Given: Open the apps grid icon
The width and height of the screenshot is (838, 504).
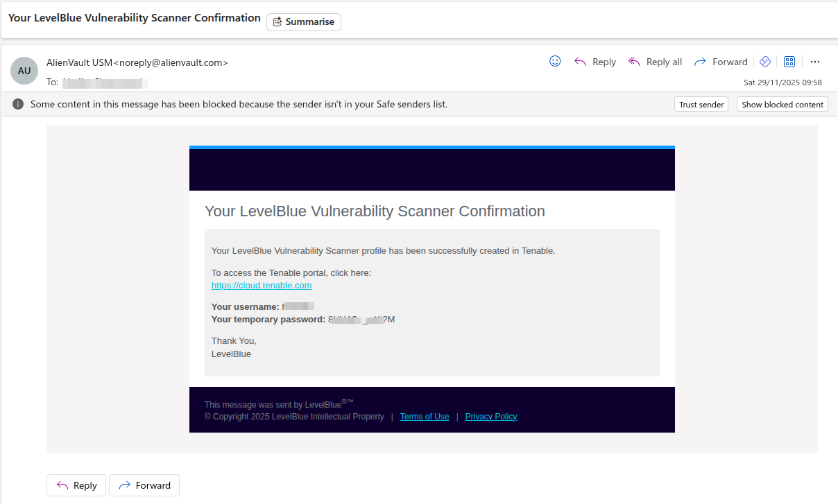Looking at the screenshot, I should (789, 62).
